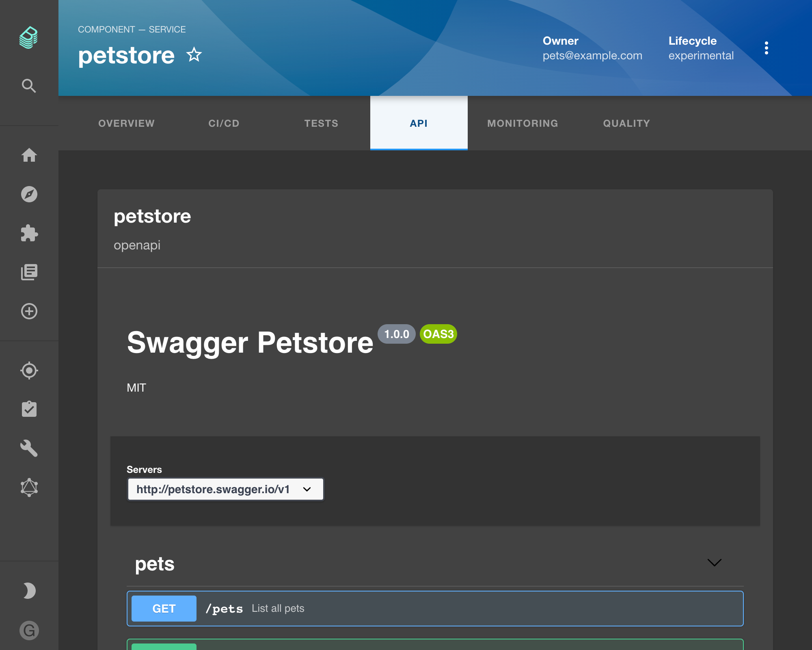Open the user avatar G
The height and width of the screenshot is (650, 812).
click(x=29, y=630)
